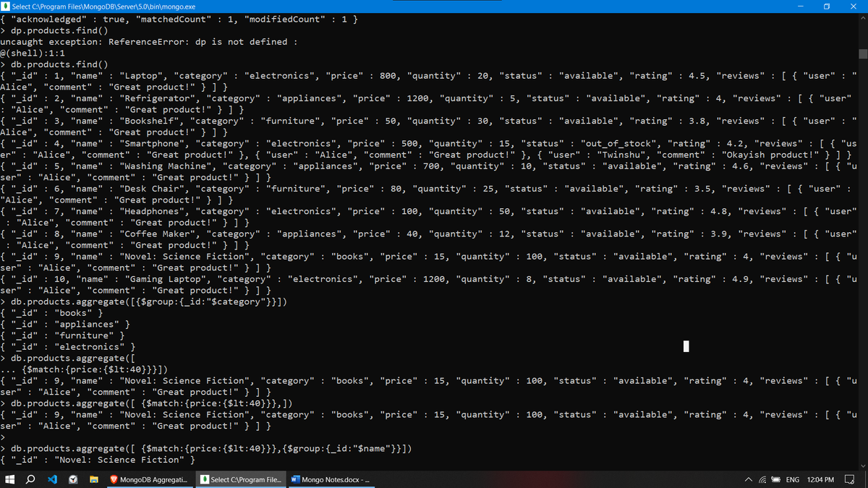Open the notification action center icon
The width and height of the screenshot is (868, 488).
pyautogui.click(x=850, y=479)
